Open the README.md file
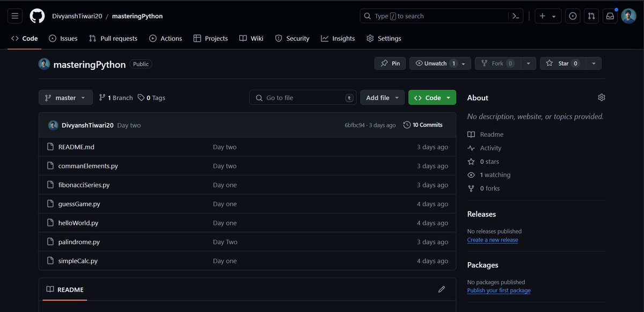The width and height of the screenshot is (644, 312). tap(76, 147)
